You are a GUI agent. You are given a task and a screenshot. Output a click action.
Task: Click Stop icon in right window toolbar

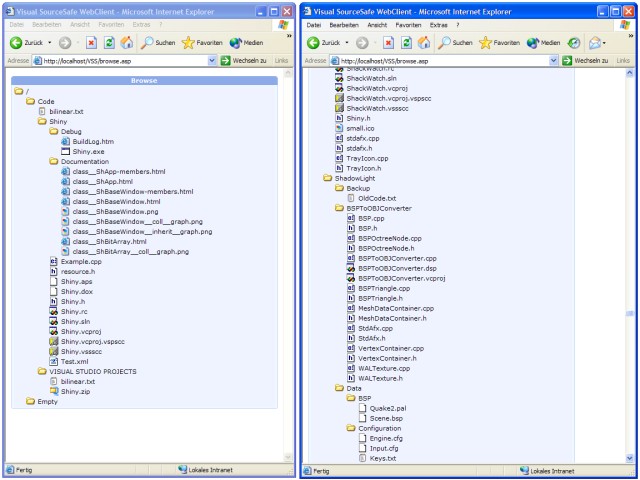click(388, 42)
